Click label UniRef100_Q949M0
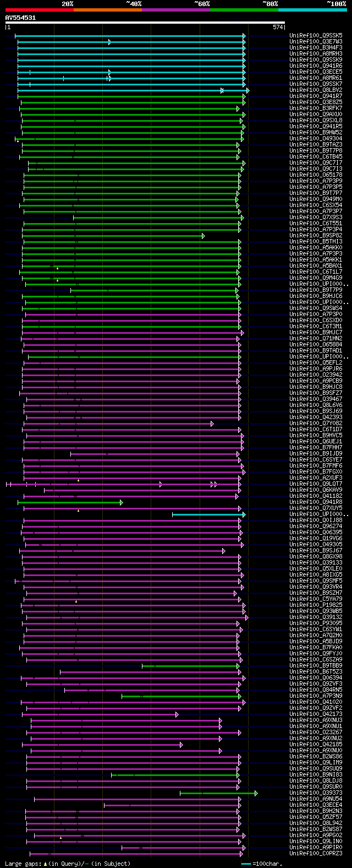The width and height of the screenshot is (352, 868). coord(316,199)
